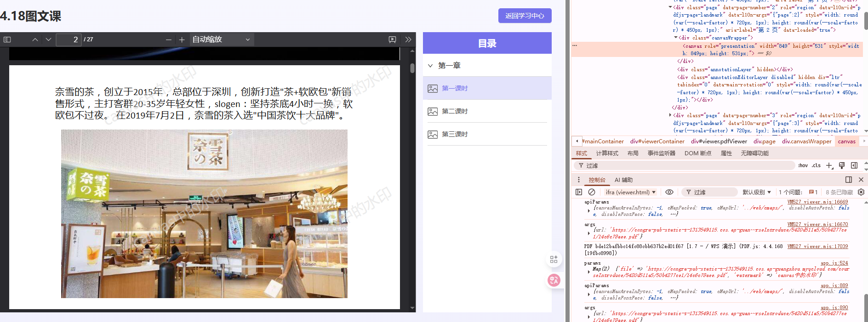Open lesson 第二课时
Screen dimensions: 868x322
click(x=487, y=111)
